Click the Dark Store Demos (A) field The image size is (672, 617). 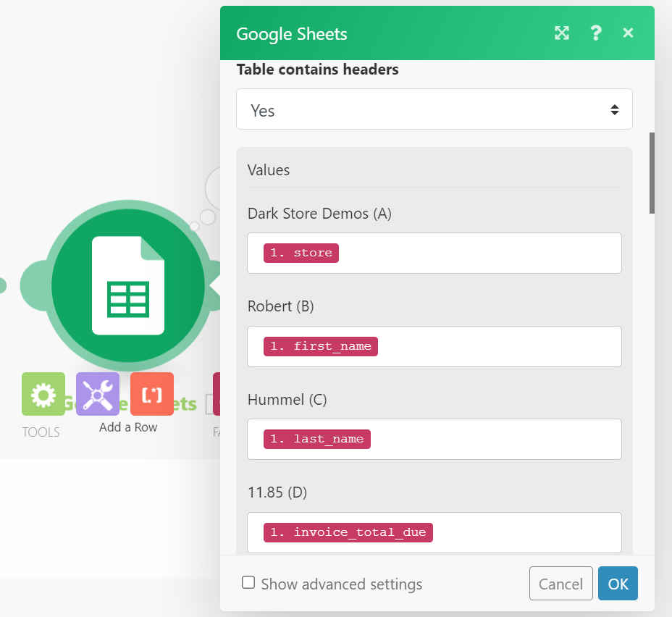tap(434, 253)
